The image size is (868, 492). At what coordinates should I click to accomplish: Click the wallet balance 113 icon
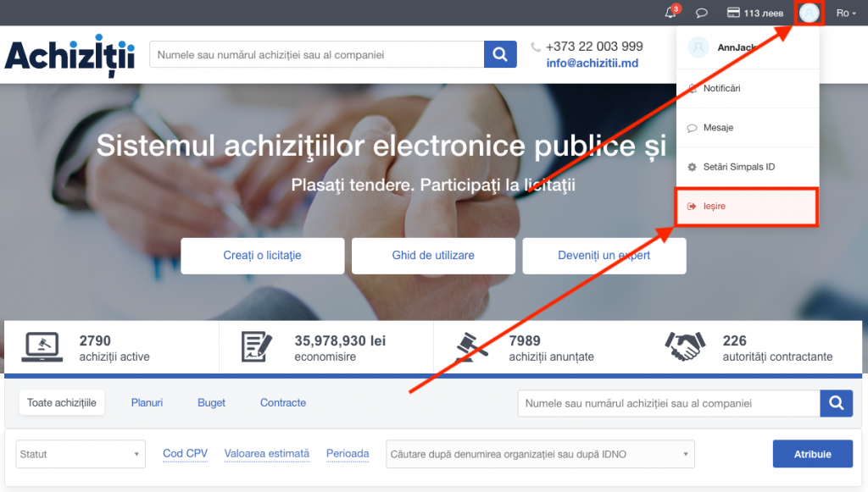(733, 13)
